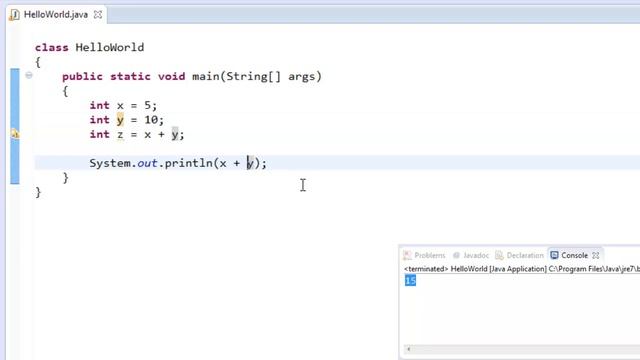640x360 pixels.
Task: Click the blue range indicator in left ruler
Action: tap(15, 126)
